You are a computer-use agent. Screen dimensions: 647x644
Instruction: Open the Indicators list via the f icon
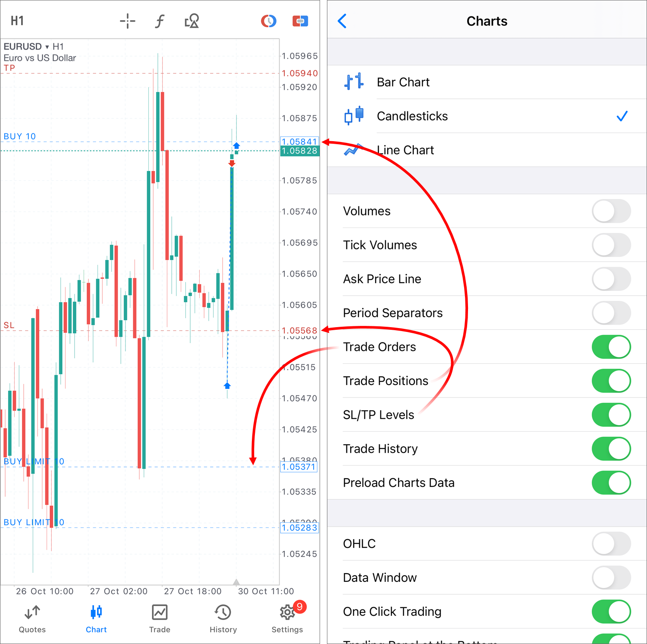click(x=160, y=20)
